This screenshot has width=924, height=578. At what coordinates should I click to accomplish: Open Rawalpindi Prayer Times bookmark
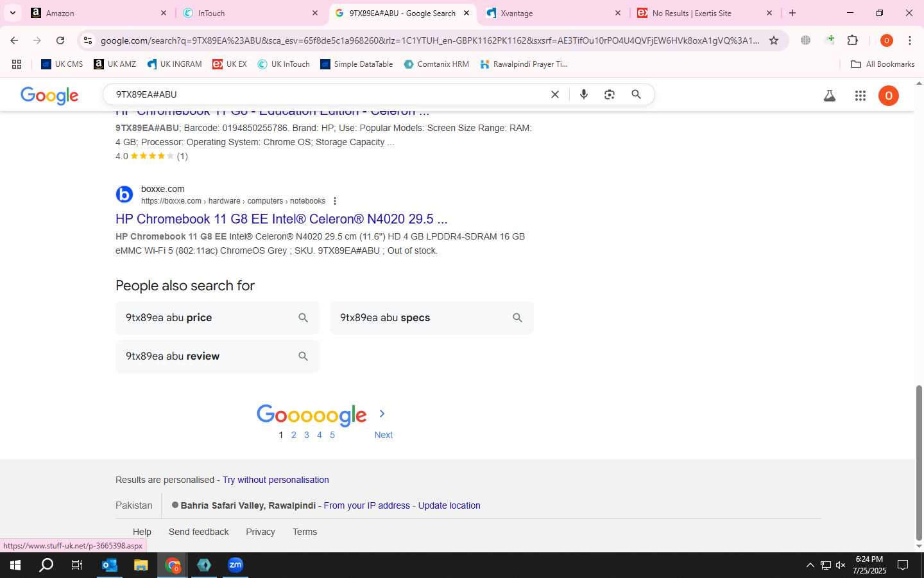(x=524, y=64)
